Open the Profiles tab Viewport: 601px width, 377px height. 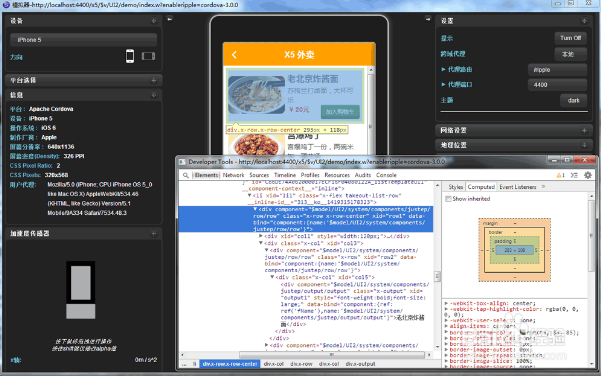click(310, 175)
